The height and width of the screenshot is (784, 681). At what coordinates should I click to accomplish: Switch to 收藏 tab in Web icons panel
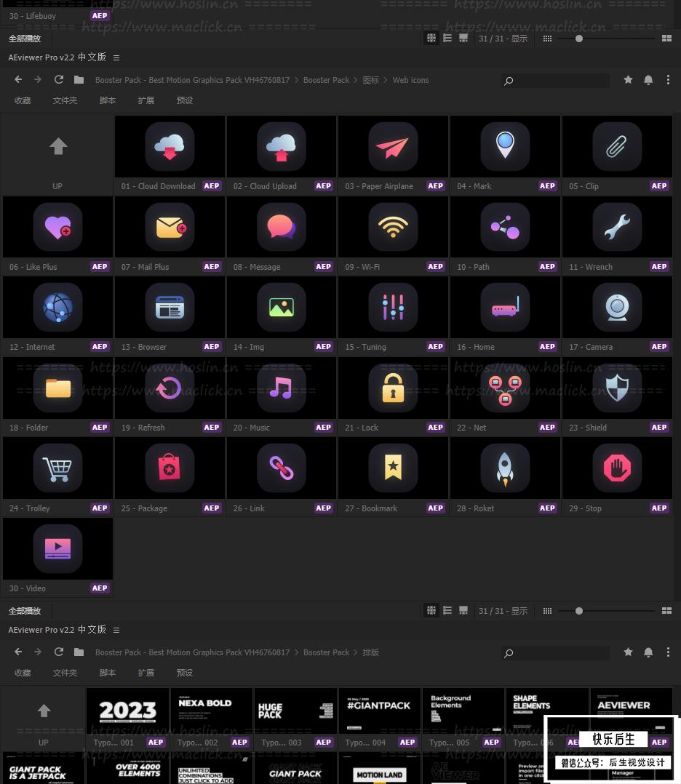pos(23,100)
